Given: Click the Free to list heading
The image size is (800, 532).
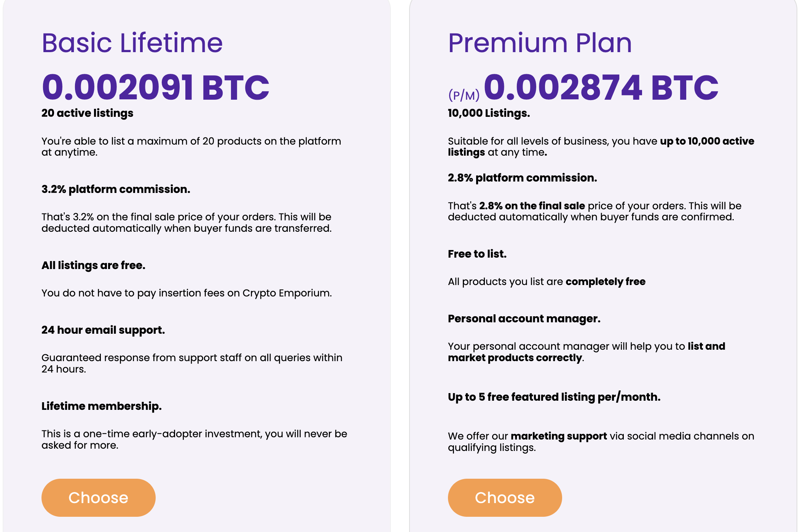Looking at the screenshot, I should point(477,254).
